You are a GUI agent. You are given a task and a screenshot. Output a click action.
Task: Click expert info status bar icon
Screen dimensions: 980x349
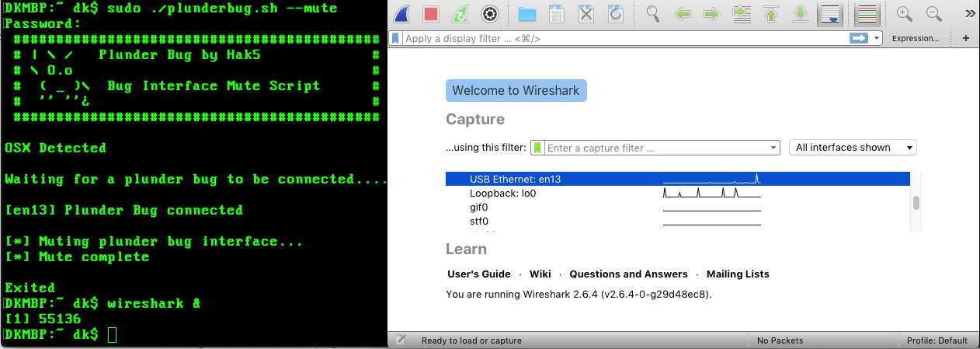[x=401, y=340]
